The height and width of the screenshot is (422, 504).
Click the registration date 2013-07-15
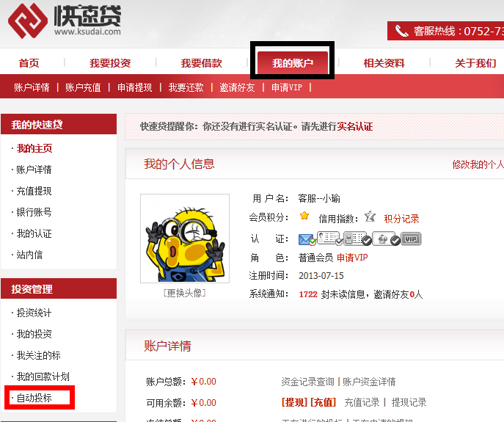coord(321,276)
